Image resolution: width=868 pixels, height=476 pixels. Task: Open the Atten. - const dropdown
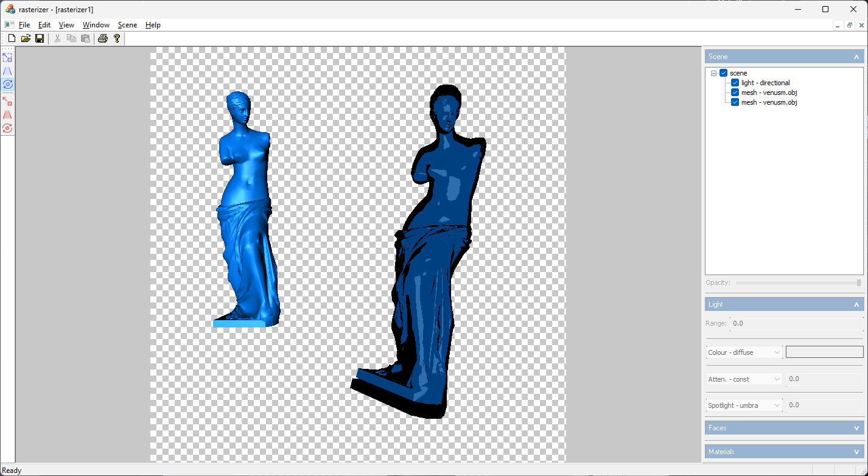point(744,379)
